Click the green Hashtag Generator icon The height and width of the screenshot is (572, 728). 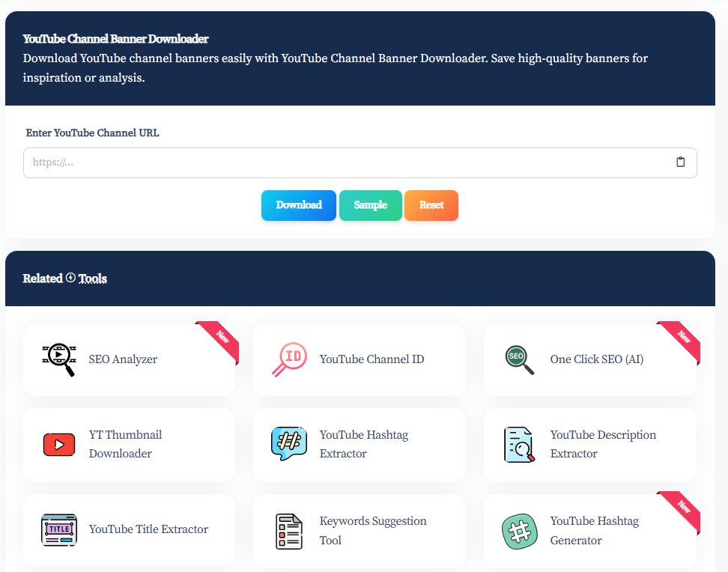(x=519, y=531)
